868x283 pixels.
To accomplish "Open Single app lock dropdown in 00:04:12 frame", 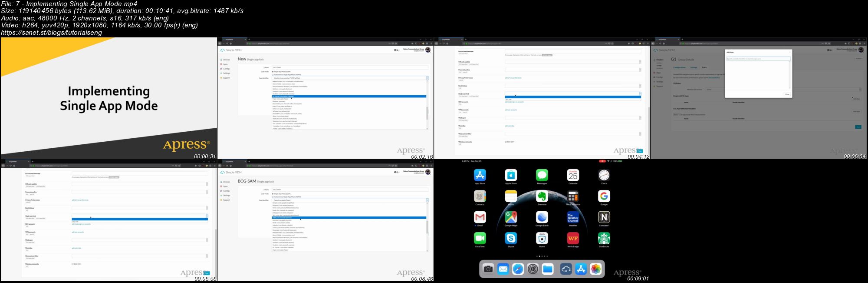I will pyautogui.click(x=573, y=93).
